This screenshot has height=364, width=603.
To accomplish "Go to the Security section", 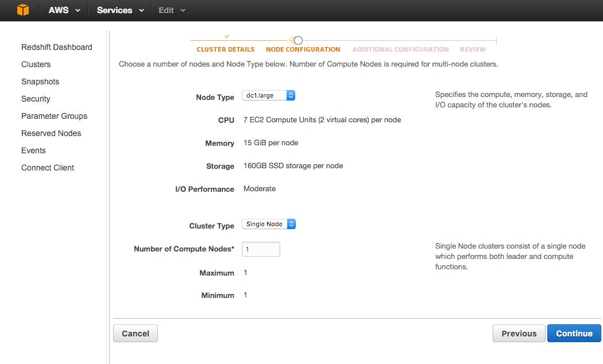I will coord(36,99).
